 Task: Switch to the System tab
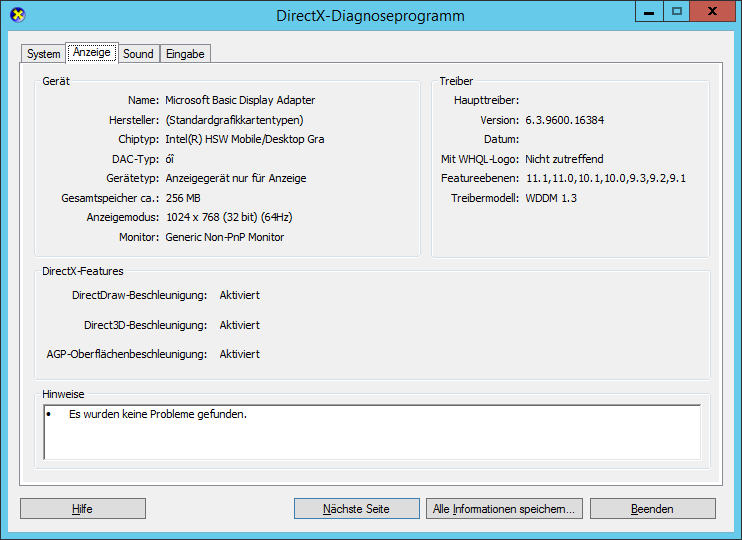43,54
